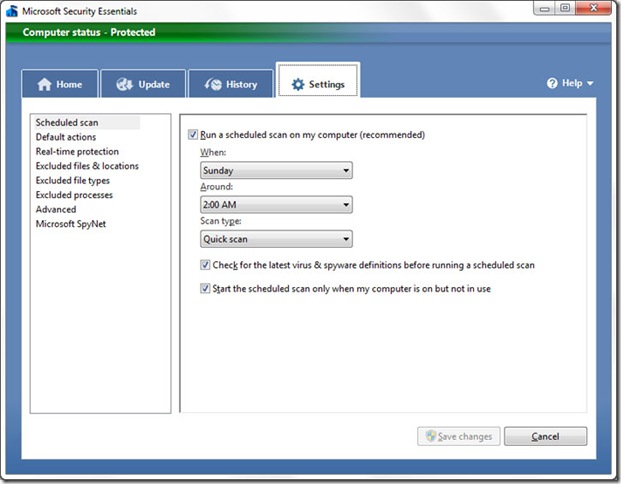Click the History tab clock icon
This screenshot has height=484, width=621.
click(212, 85)
